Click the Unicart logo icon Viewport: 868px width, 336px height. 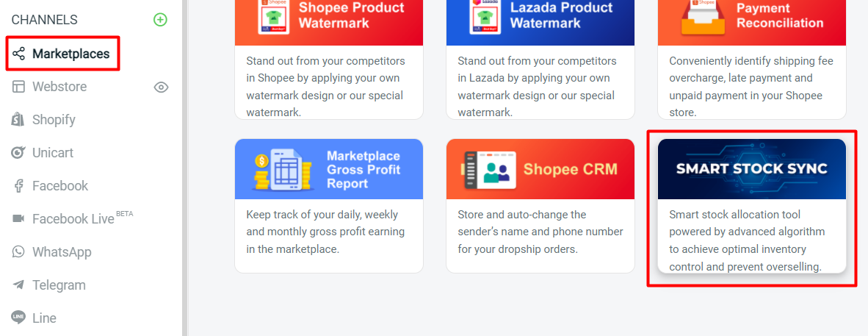[18, 153]
